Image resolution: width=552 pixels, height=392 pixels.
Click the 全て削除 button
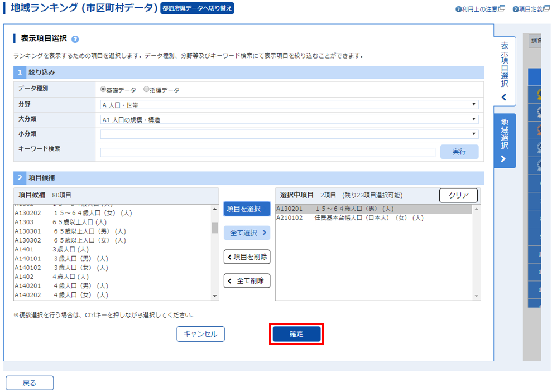[247, 280]
